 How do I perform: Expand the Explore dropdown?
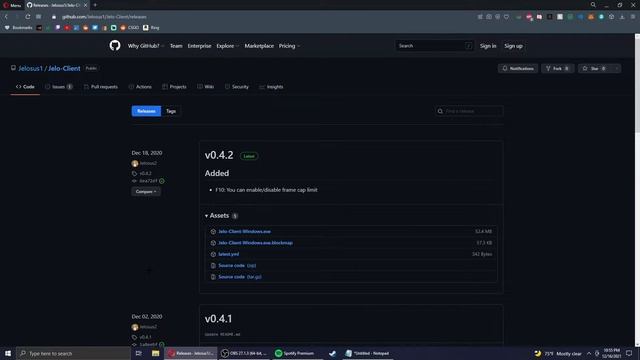(227, 46)
